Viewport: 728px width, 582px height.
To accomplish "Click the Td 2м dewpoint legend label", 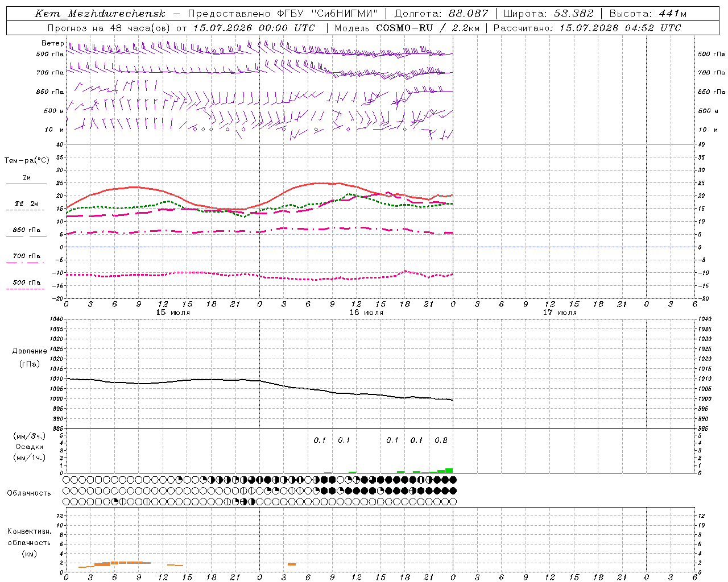I will point(26,203).
